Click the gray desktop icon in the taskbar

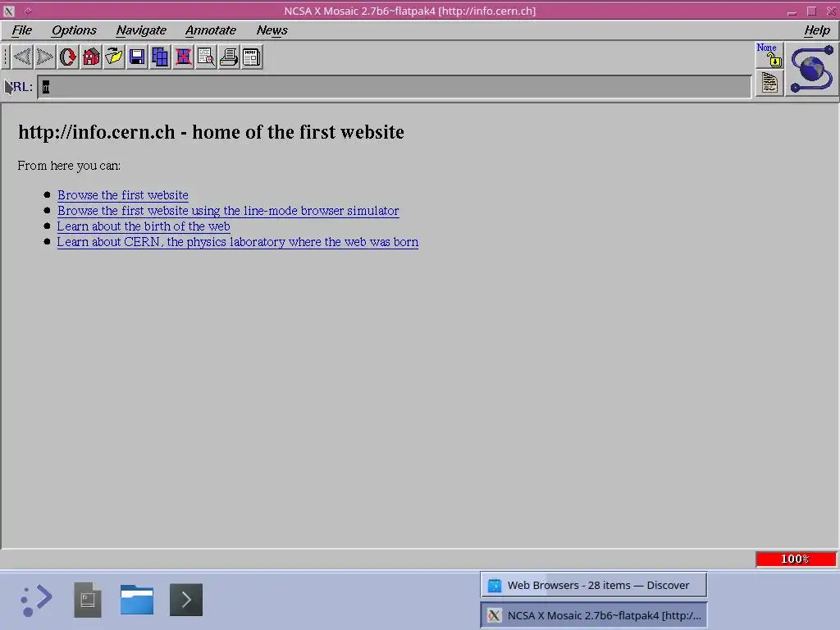(x=87, y=600)
